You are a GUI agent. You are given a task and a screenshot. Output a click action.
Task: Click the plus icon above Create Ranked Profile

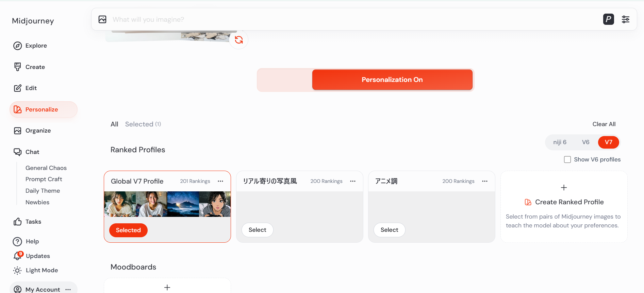(564, 188)
